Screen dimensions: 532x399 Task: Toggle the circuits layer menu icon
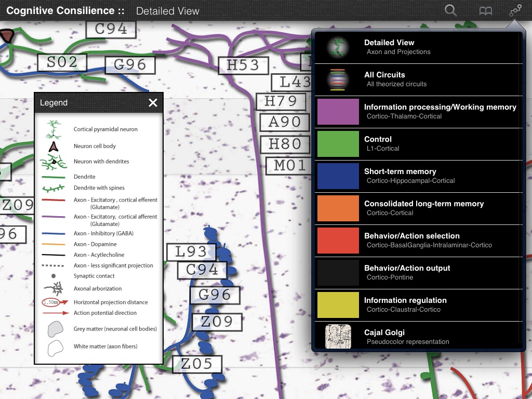[515, 11]
